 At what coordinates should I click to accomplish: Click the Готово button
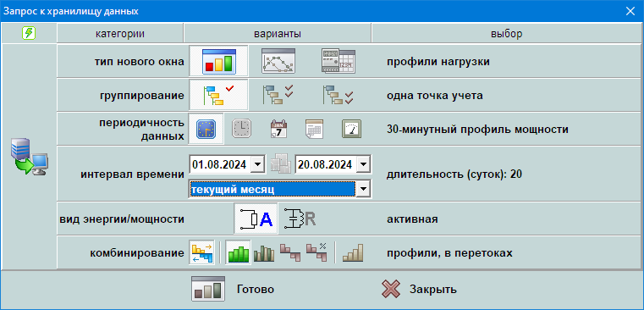pos(234,289)
